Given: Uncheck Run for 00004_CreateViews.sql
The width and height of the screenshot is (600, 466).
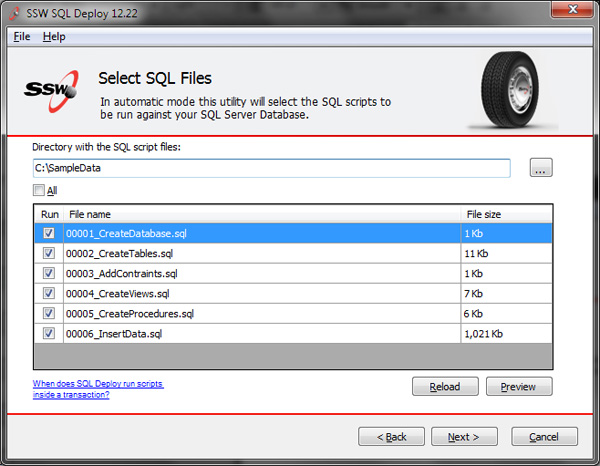Looking at the screenshot, I should tap(49, 293).
